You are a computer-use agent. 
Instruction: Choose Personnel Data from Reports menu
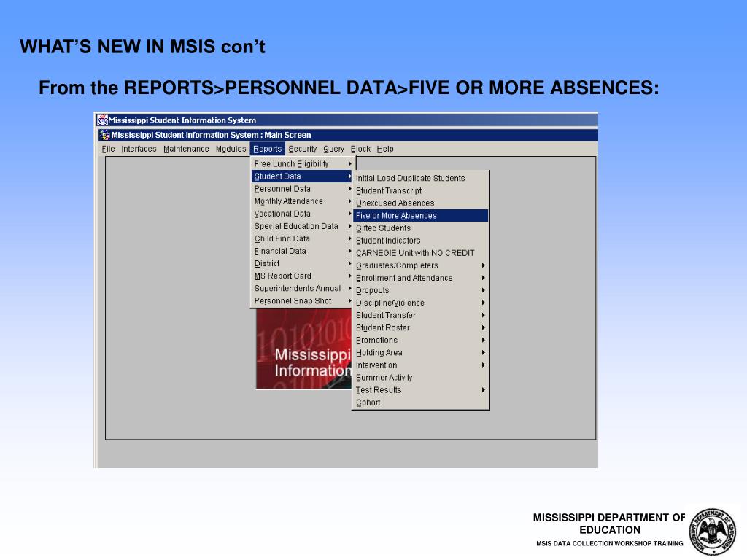[x=302, y=189]
